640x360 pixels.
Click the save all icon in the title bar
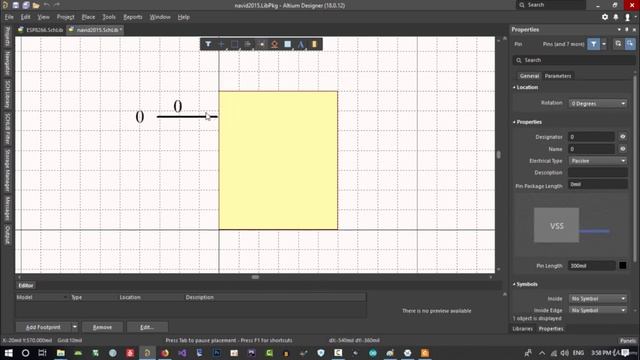26,5
